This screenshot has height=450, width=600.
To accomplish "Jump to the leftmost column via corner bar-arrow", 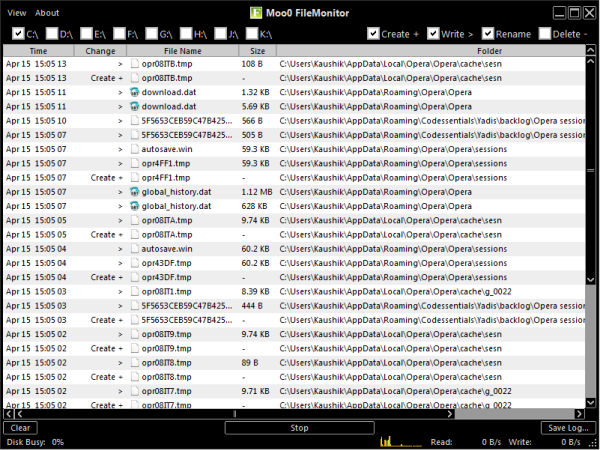I will coord(9,414).
